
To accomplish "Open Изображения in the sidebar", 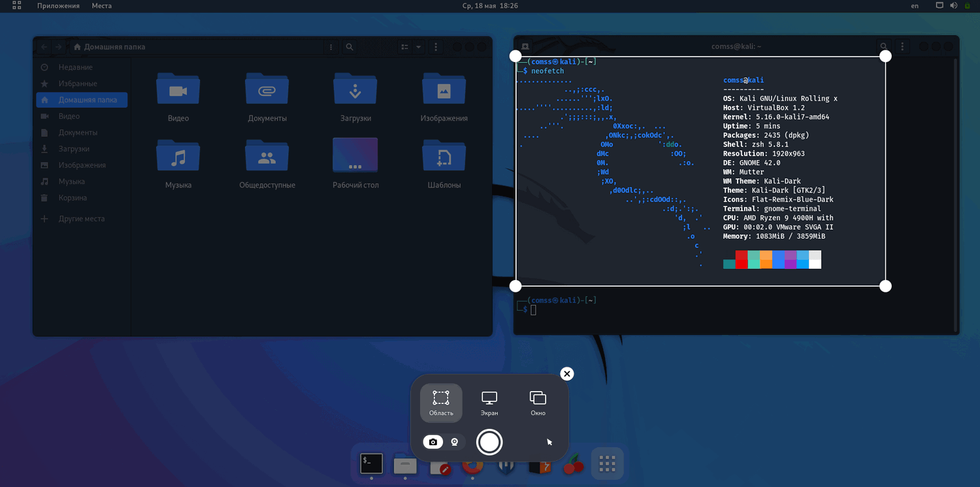I will (x=82, y=165).
